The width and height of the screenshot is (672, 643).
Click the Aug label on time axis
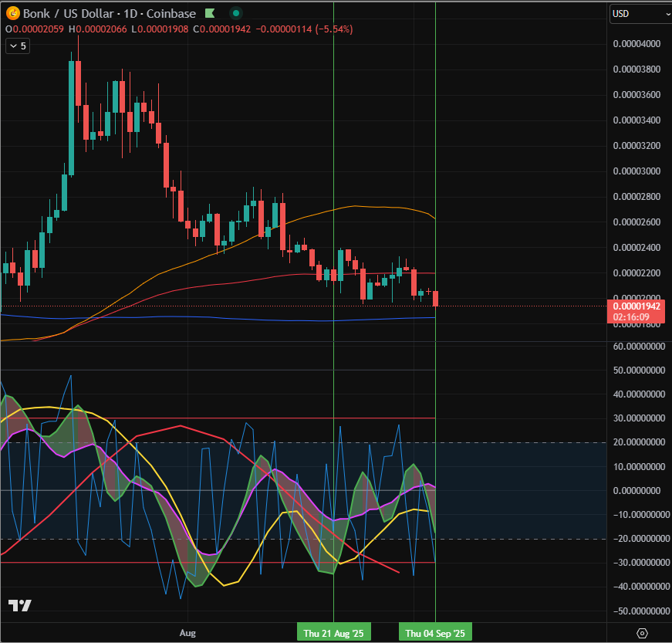[187, 633]
